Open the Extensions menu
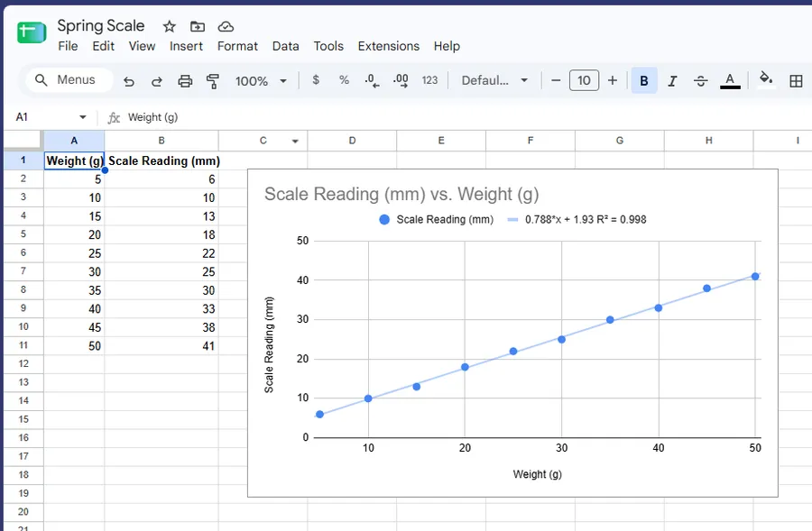Screen dimensions: 812x531 click(x=388, y=46)
